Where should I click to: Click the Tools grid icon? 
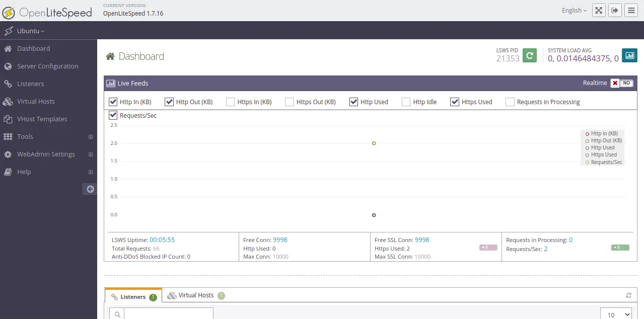tap(8, 137)
